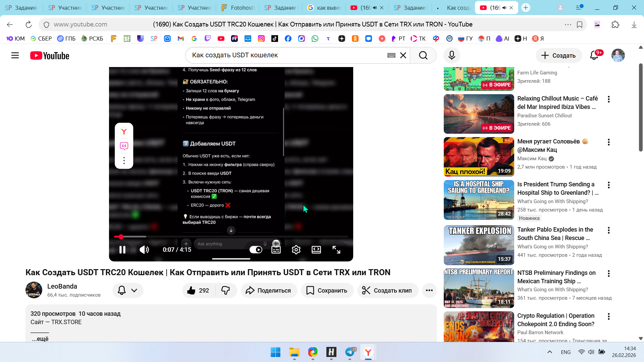Toggle the autoplay switch in player
This screenshot has width=644, height=362.
(x=256, y=250)
